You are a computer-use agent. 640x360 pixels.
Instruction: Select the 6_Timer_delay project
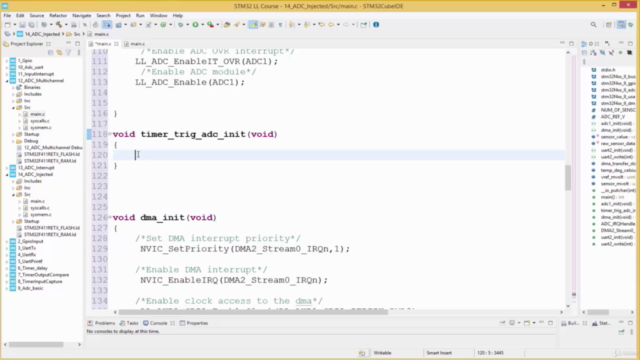(x=33, y=268)
